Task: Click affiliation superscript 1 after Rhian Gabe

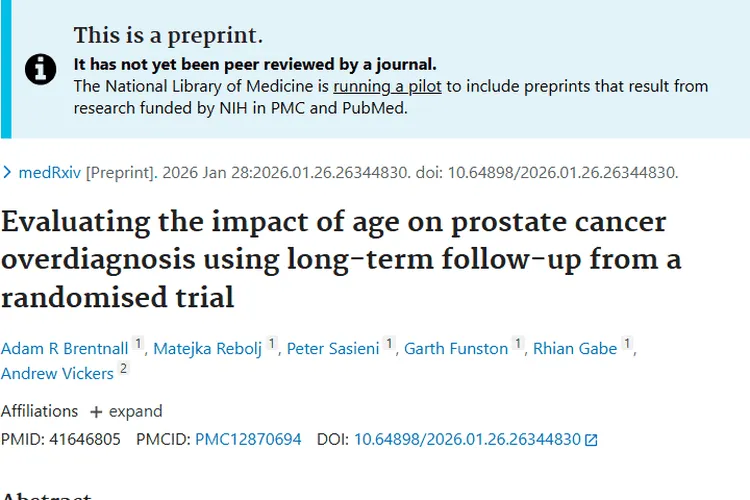Action: click(627, 344)
